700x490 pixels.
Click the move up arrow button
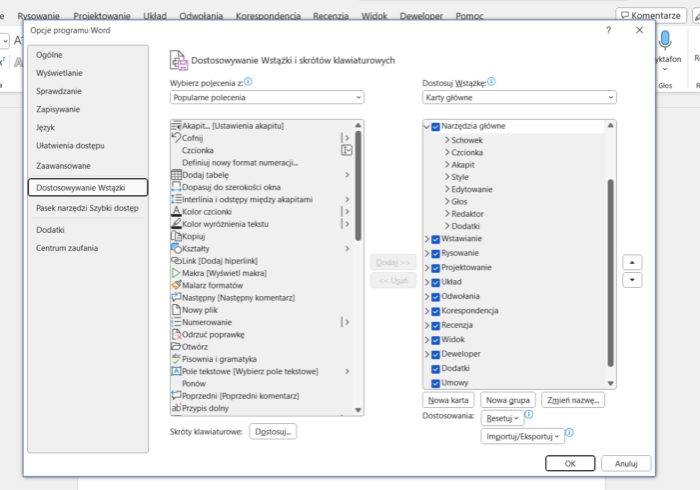[x=632, y=262]
